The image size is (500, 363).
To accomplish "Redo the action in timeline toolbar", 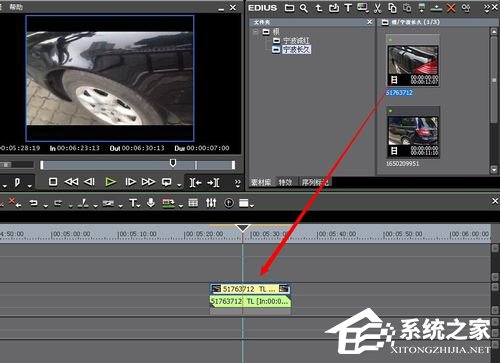I will coord(58,203).
